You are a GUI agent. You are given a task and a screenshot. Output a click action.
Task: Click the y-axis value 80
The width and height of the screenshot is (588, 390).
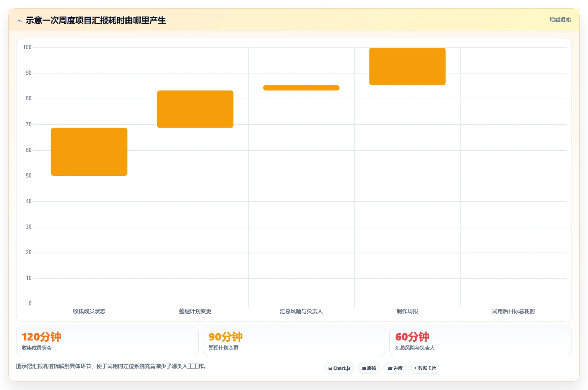point(28,99)
